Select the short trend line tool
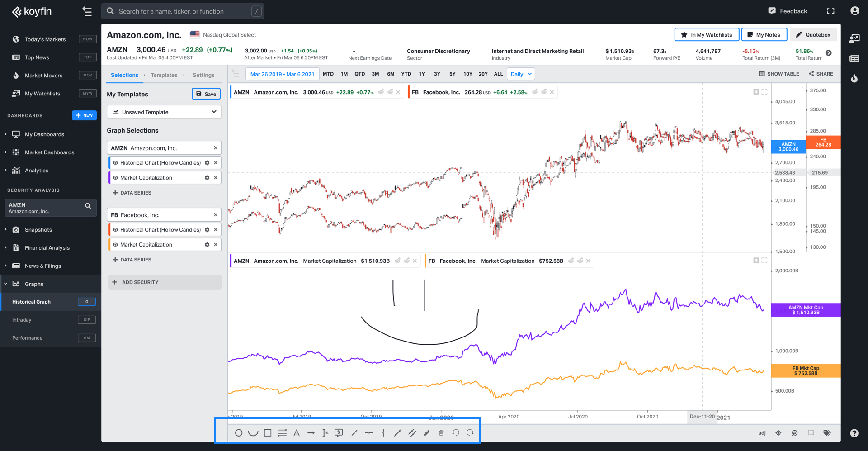The width and height of the screenshot is (868, 451). [x=354, y=433]
